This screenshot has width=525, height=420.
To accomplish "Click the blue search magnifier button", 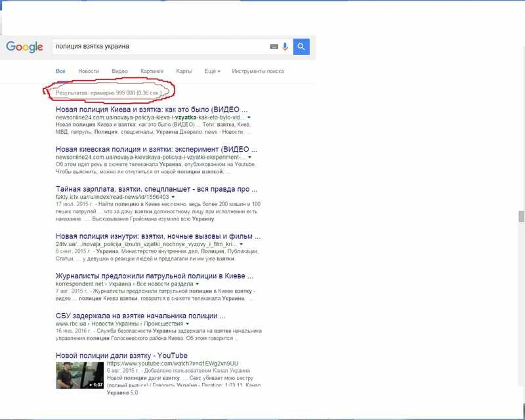I will (301, 47).
